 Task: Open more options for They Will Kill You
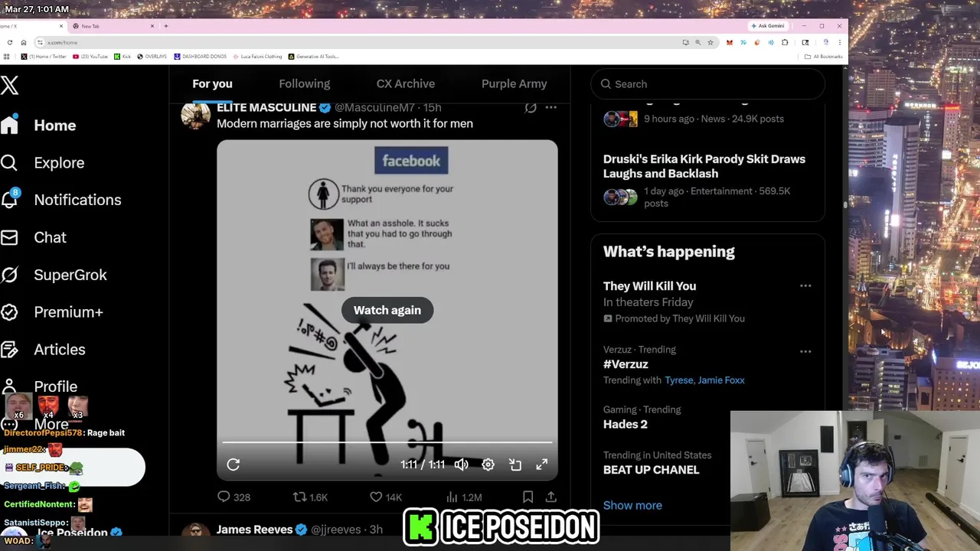(805, 285)
